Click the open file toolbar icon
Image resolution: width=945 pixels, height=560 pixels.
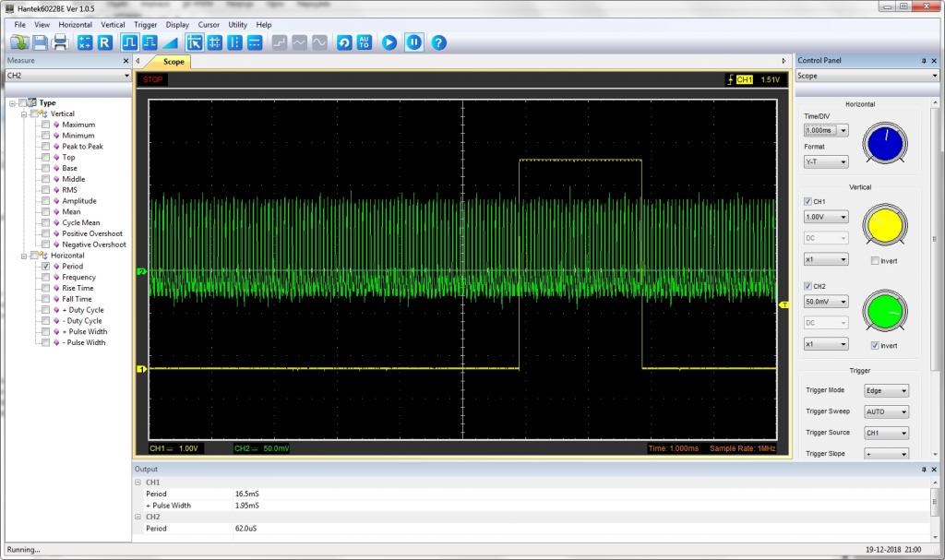point(19,42)
